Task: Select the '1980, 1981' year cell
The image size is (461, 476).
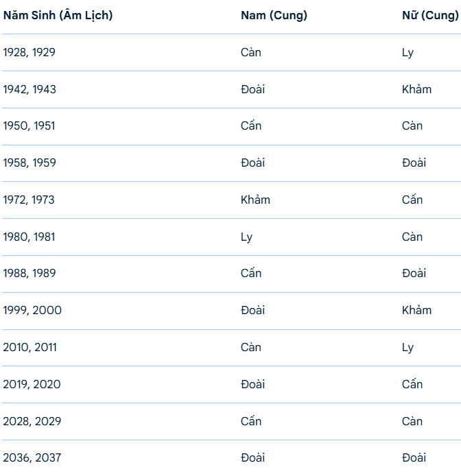Action: click(x=29, y=237)
